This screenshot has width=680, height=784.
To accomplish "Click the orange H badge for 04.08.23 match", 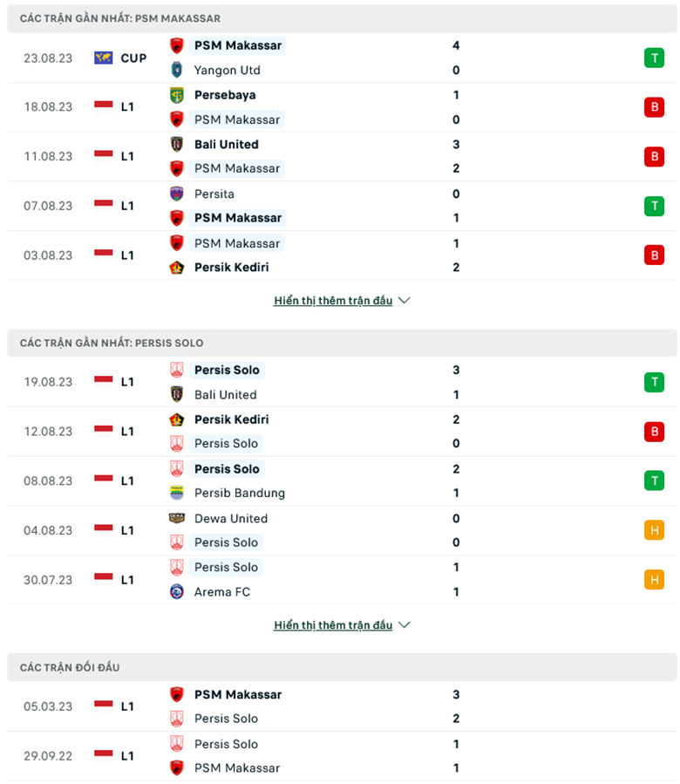I will coord(653,530).
